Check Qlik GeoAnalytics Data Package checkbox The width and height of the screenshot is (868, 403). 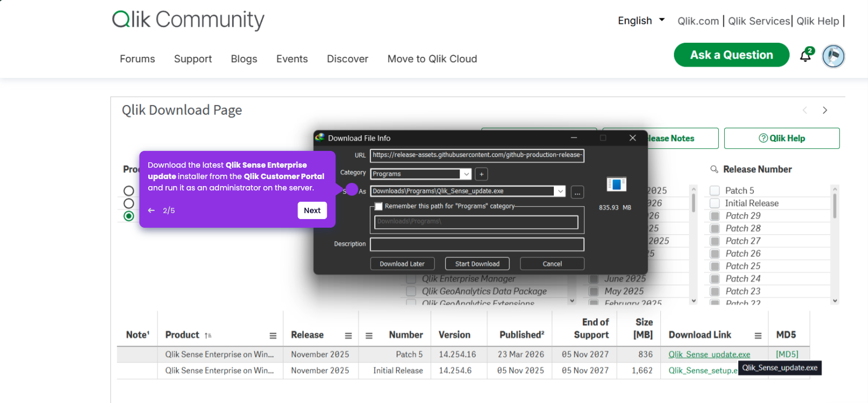point(411,291)
